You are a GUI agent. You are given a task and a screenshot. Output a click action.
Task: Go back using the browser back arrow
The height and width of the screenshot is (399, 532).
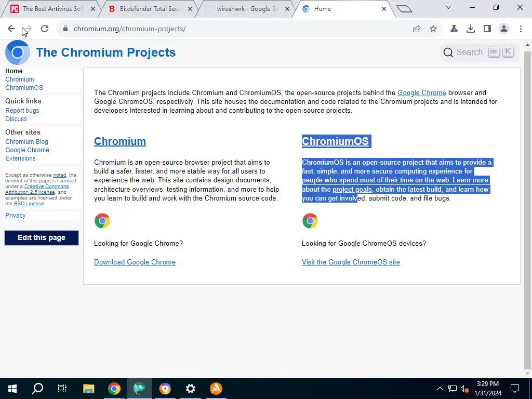pos(11,29)
